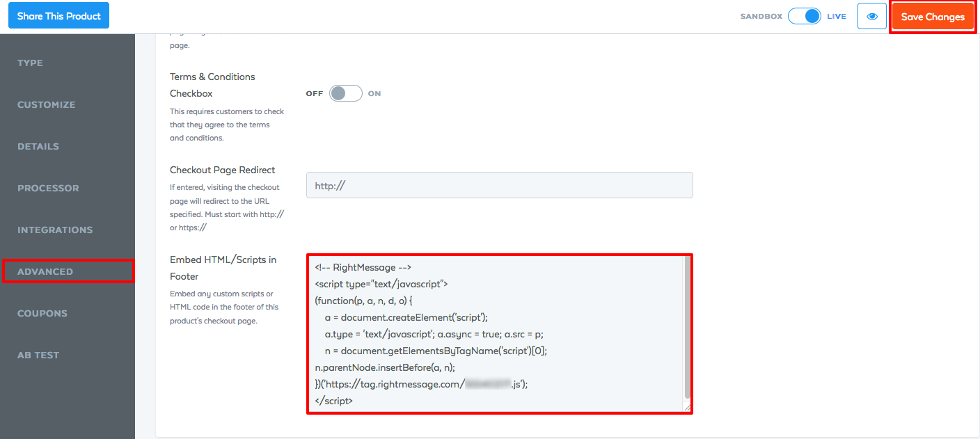
Task: Click the tag.rightmessage.com URL line
Action: [421, 384]
